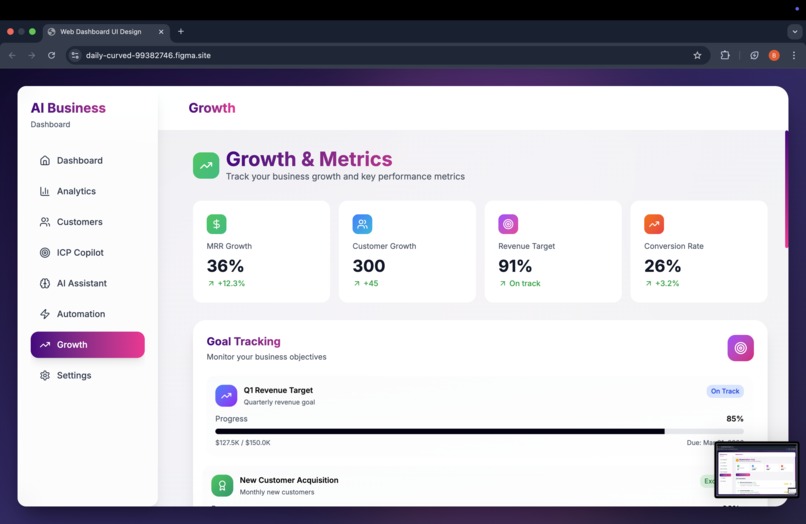This screenshot has height=524, width=806.
Task: Click the Monthly new customers subtitle
Action: click(x=277, y=492)
